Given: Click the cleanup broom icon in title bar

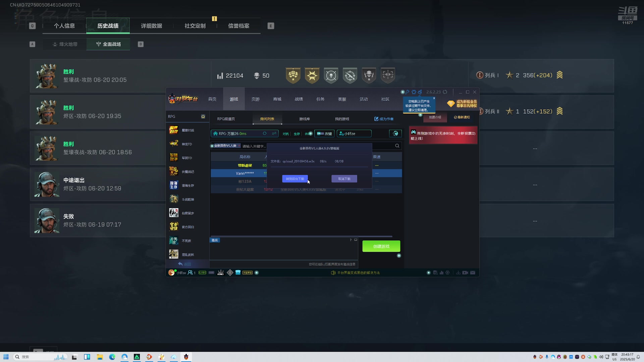Looking at the screenshot, I should tap(420, 92).
